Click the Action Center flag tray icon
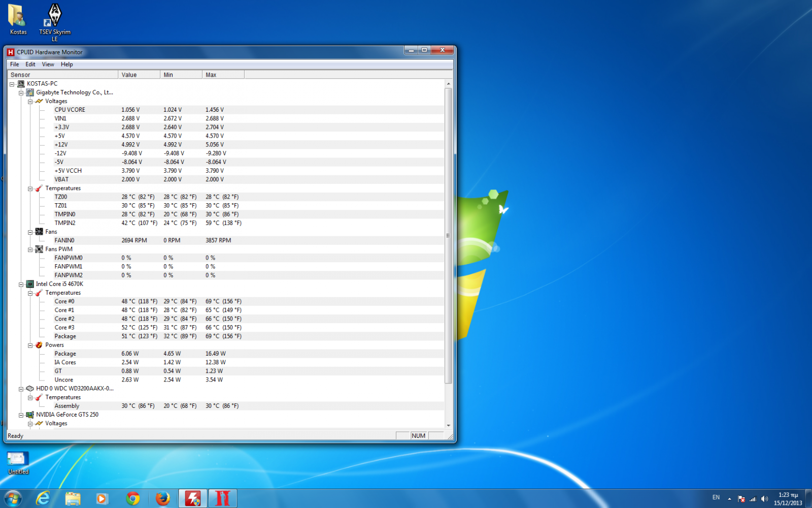 [741, 499]
